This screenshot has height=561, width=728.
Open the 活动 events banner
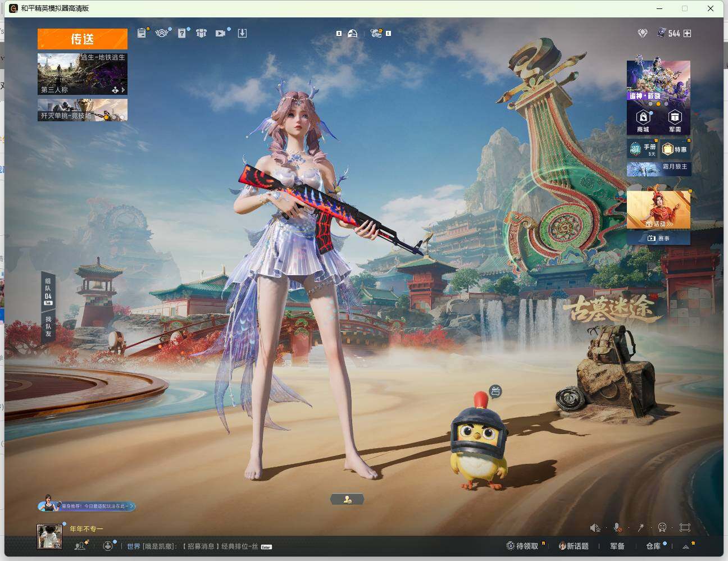pyautogui.click(x=658, y=209)
